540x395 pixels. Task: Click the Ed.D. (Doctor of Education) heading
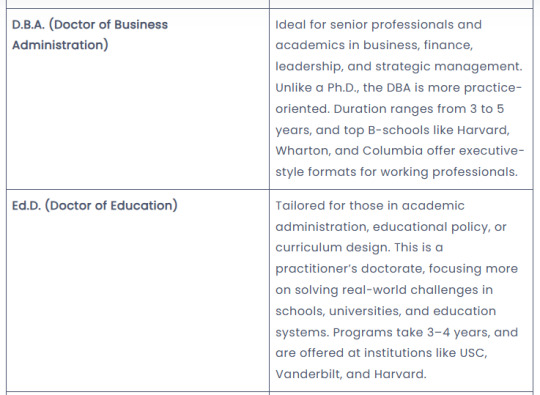[95, 206]
